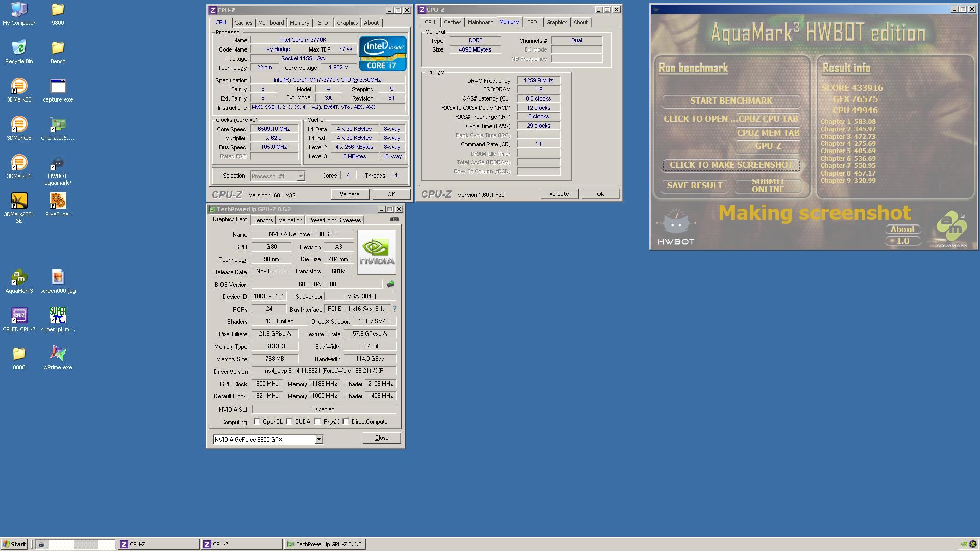This screenshot has width=980, height=551.
Task: Open My Computer desktop icon
Action: click(19, 14)
